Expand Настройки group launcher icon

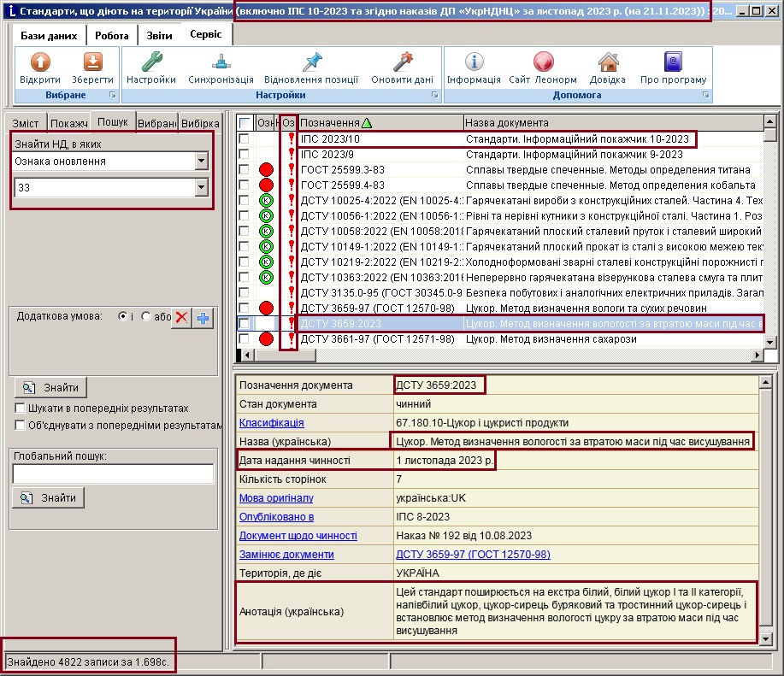435,95
